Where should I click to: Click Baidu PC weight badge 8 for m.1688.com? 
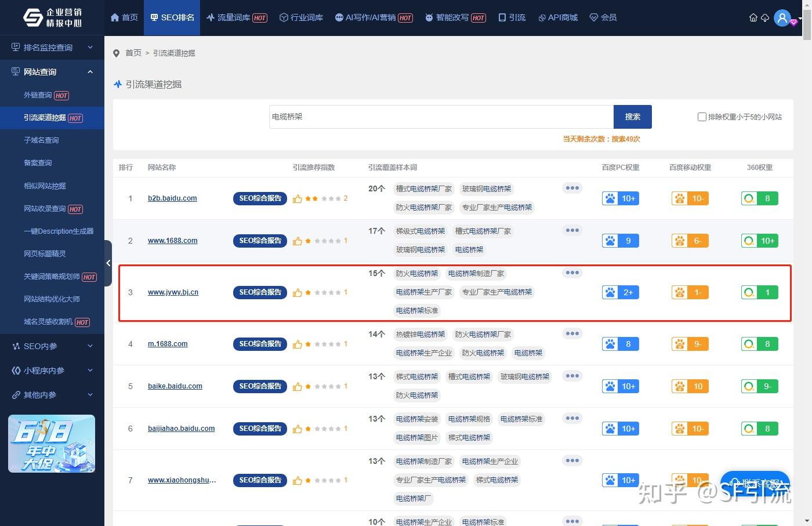[x=621, y=344]
